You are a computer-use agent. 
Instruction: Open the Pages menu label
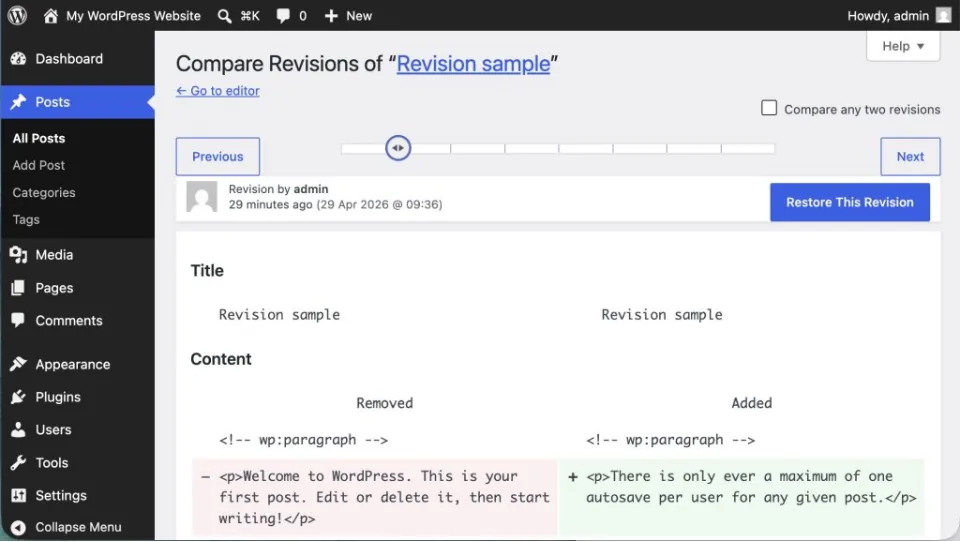tap(54, 288)
